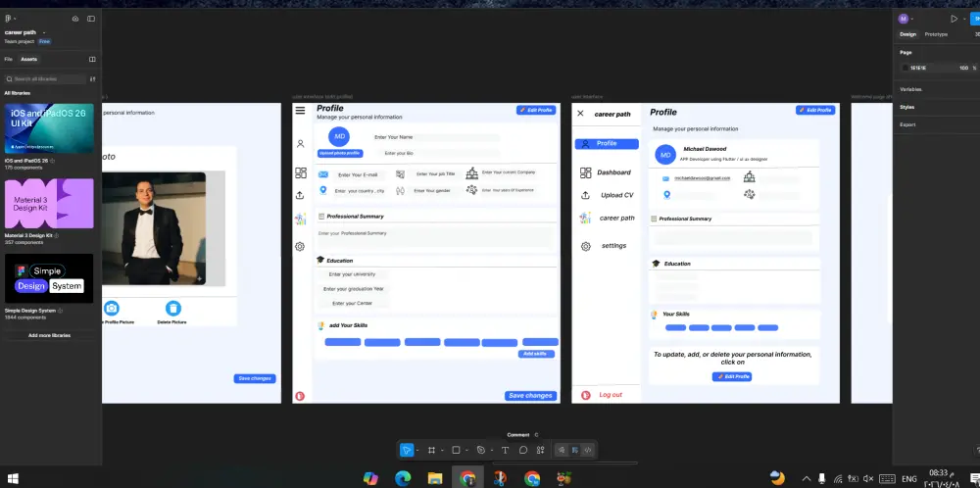Select the Comment tool
This screenshot has width=980, height=488.
(523, 450)
